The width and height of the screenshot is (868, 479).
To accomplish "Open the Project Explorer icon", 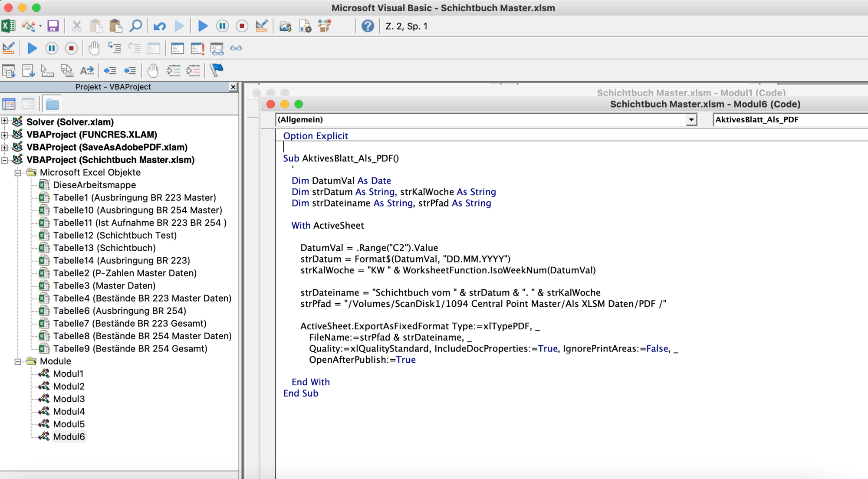I will click(x=285, y=26).
